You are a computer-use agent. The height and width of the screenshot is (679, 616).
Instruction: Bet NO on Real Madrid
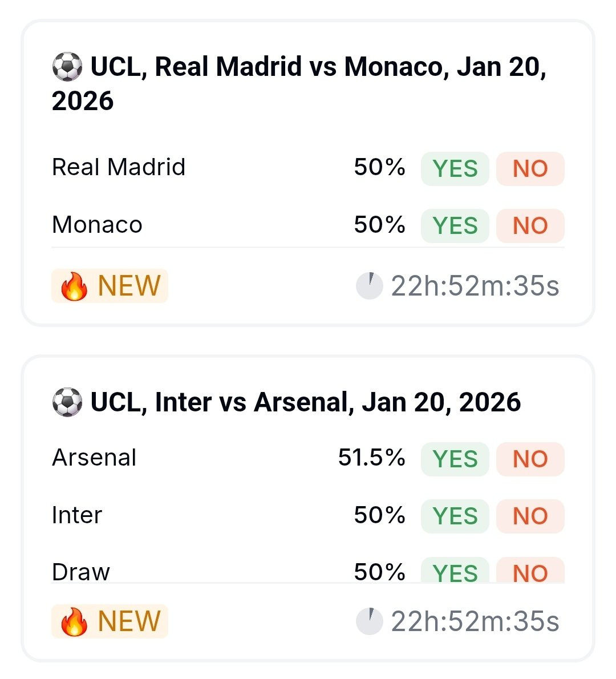pyautogui.click(x=530, y=169)
